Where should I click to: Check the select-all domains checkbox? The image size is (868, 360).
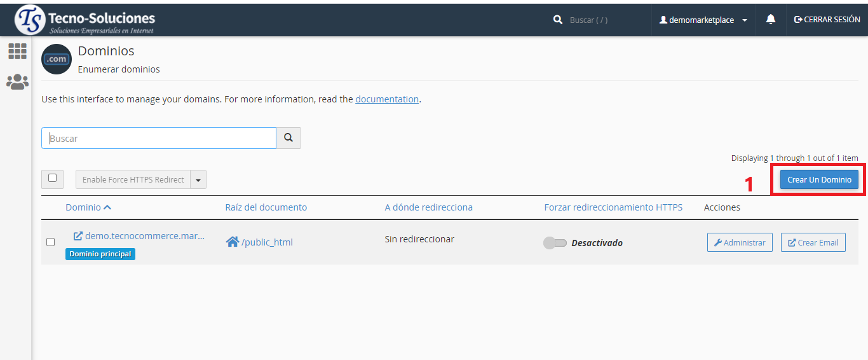[52, 179]
